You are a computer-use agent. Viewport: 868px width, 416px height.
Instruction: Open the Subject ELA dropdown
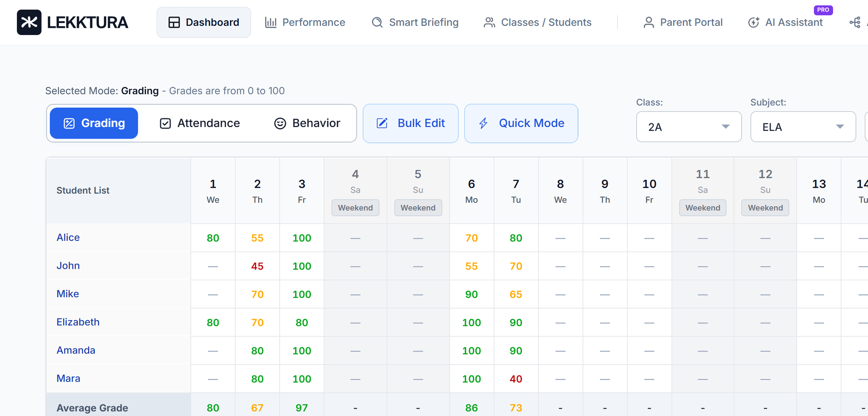click(803, 127)
